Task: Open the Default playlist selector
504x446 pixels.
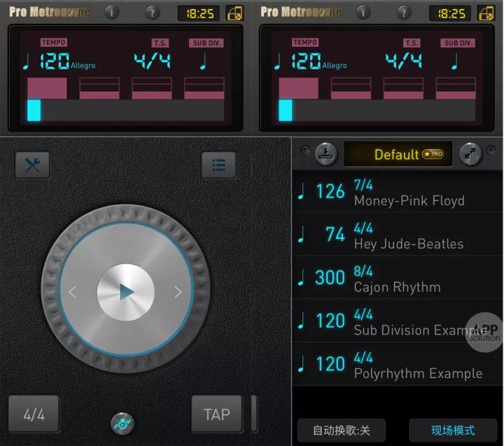Action: 398,154
